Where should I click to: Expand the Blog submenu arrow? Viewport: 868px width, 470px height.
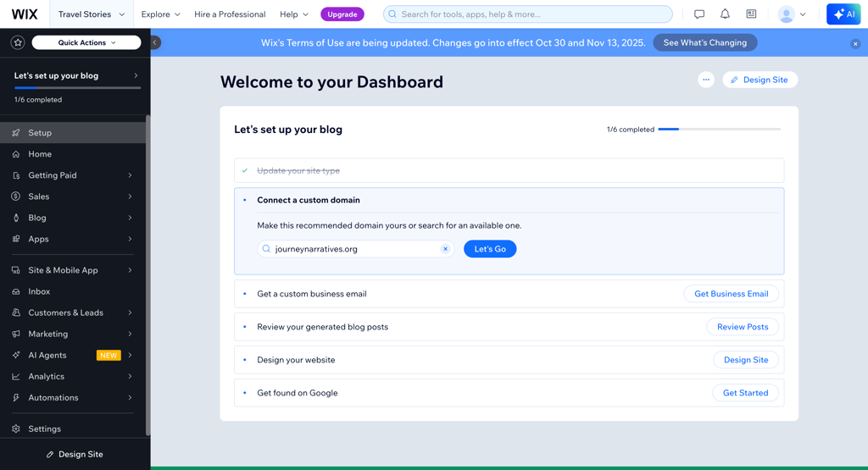point(130,218)
